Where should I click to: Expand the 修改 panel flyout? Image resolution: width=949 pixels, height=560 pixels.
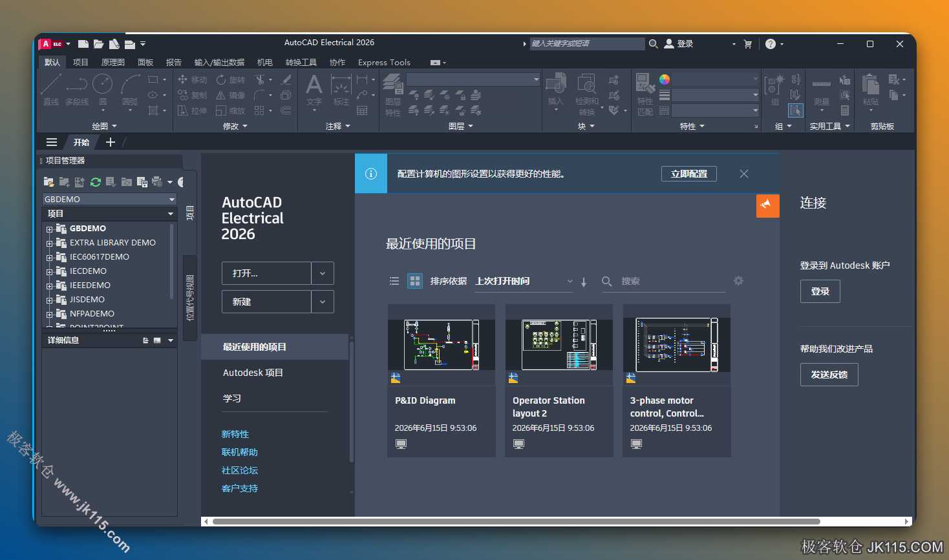[235, 127]
